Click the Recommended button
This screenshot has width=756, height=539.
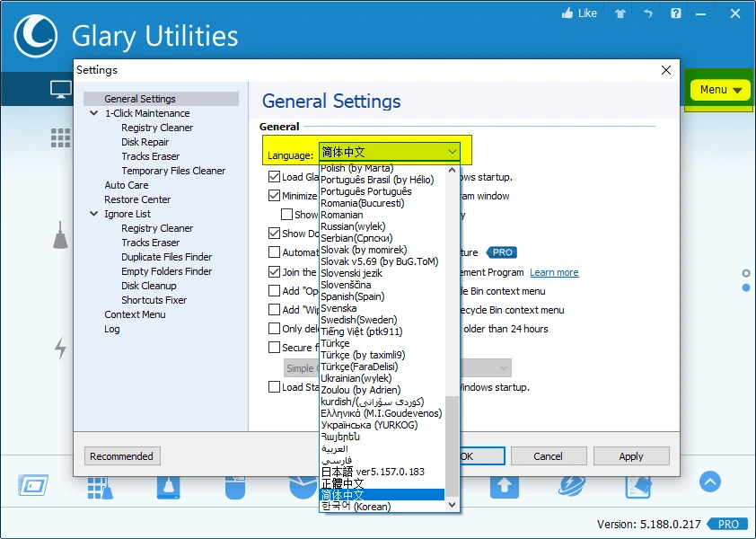click(122, 455)
